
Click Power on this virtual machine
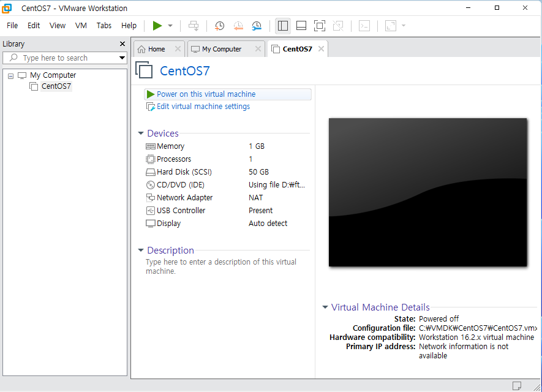pyautogui.click(x=228, y=94)
